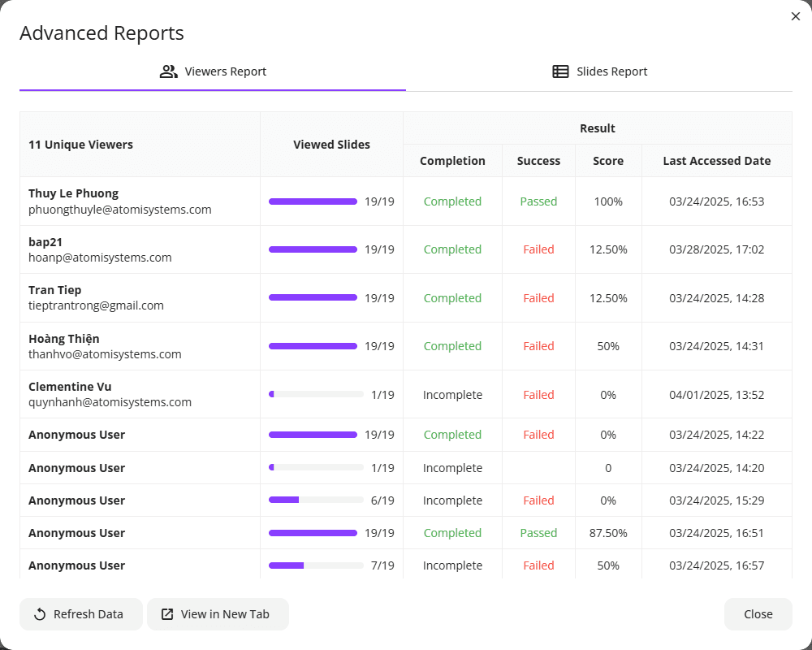Switch to the Slides Report tab
Screen dimensions: 812x650
tap(599, 71)
